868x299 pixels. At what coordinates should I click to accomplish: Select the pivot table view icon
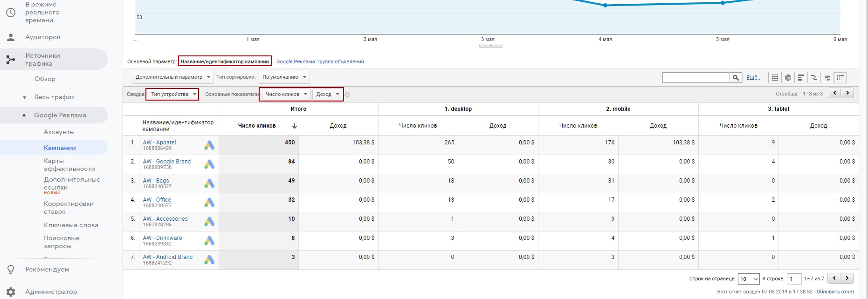(x=840, y=78)
